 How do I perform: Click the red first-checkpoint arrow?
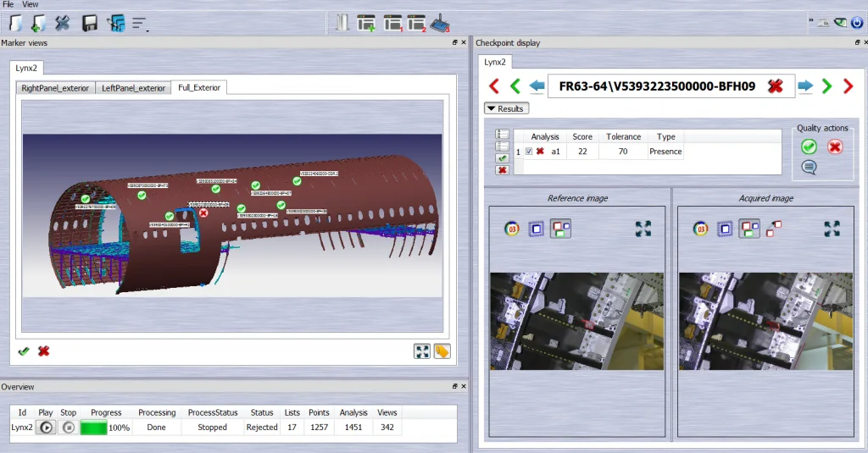pos(494,86)
